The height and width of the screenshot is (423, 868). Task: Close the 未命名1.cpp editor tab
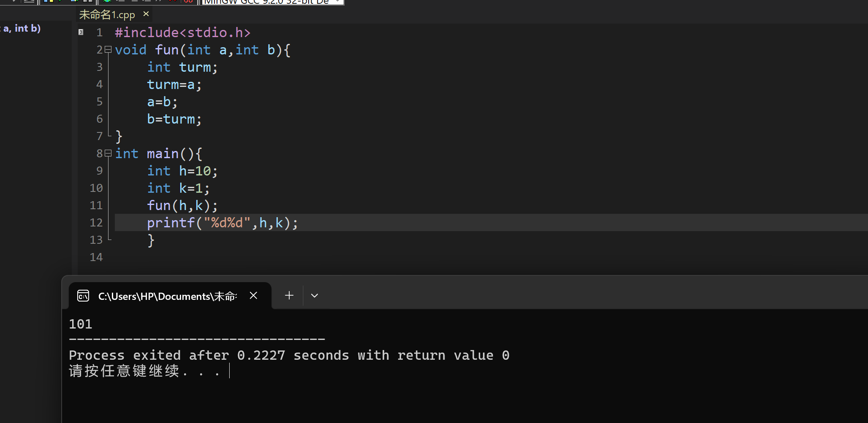tap(146, 14)
